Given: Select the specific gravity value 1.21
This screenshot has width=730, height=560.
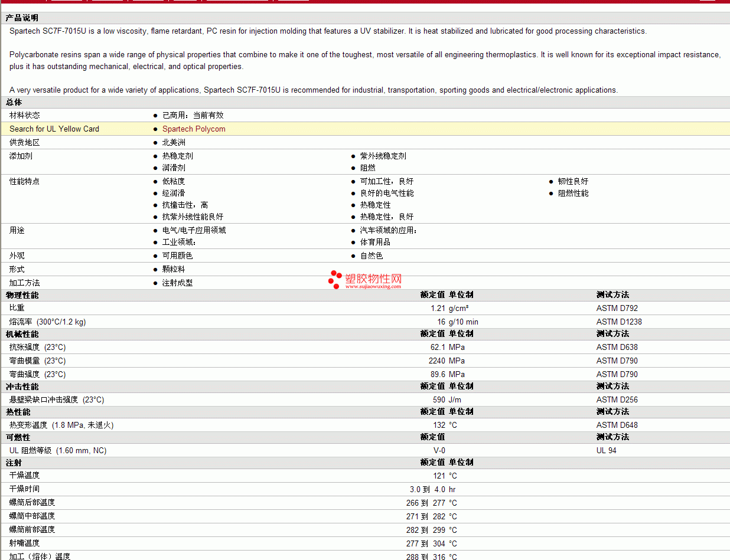Looking at the screenshot, I should tap(438, 308).
